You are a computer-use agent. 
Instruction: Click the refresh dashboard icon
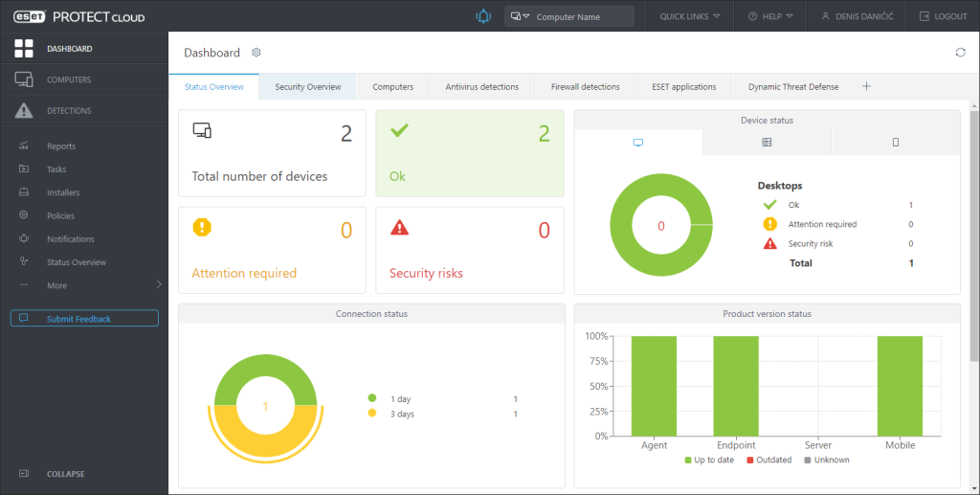960,53
